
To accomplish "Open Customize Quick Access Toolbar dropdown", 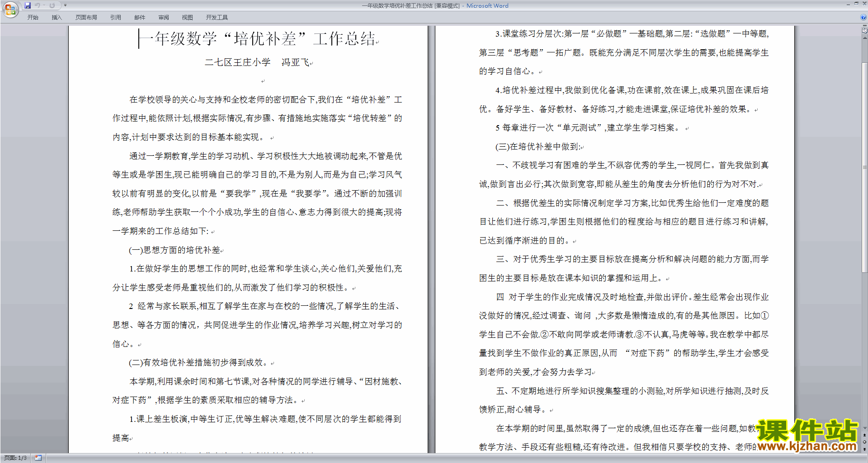I will point(65,5).
